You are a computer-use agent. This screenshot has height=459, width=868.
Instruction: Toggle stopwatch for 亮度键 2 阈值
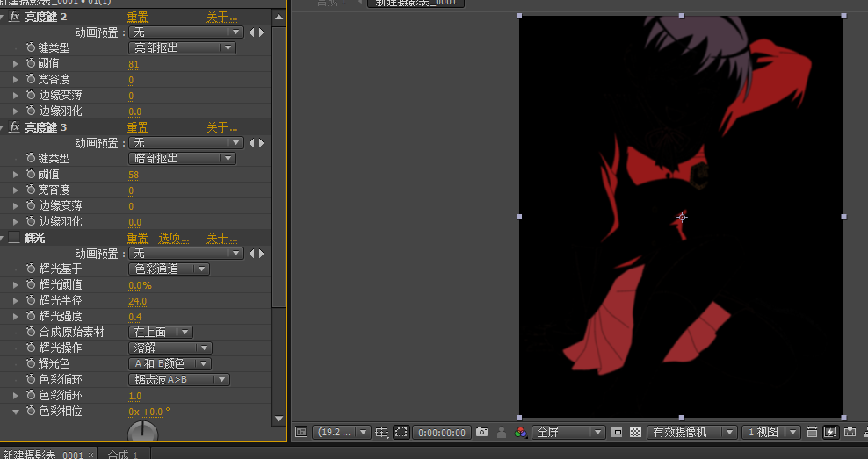[31, 64]
